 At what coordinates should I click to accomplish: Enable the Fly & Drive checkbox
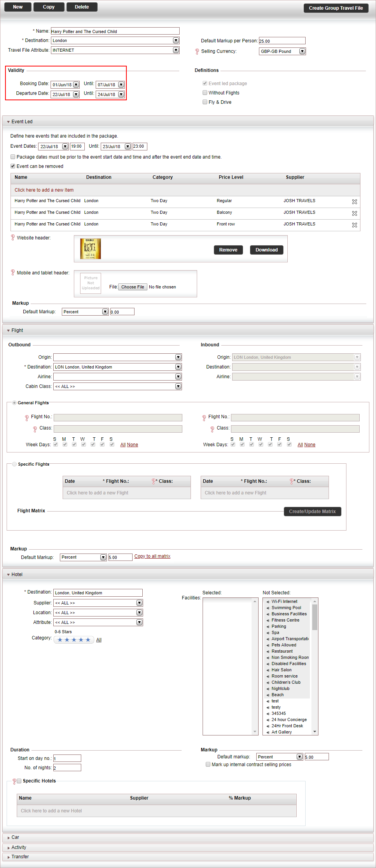(x=205, y=102)
